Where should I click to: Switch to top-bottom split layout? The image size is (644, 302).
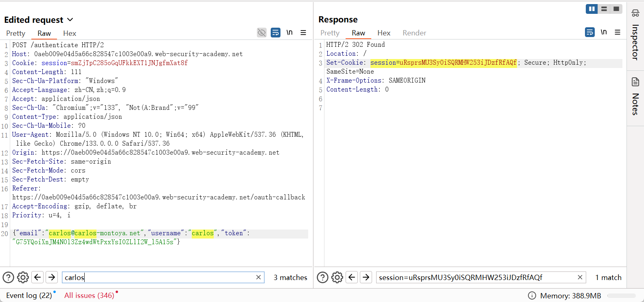click(x=604, y=9)
